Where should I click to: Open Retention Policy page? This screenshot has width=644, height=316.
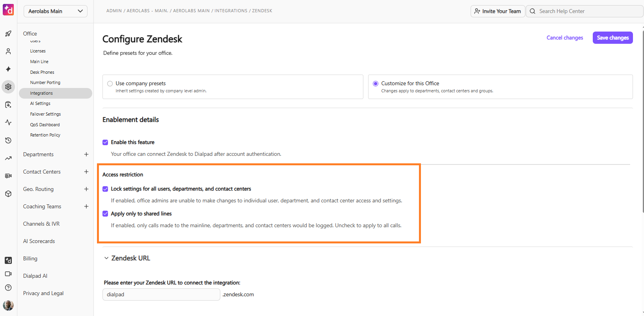coord(45,135)
